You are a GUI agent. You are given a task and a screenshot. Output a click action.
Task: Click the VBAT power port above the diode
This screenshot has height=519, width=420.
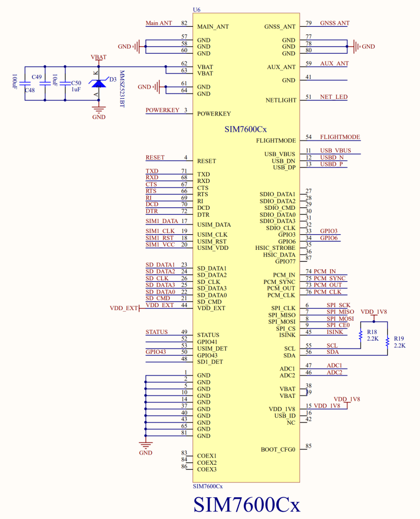(x=98, y=58)
